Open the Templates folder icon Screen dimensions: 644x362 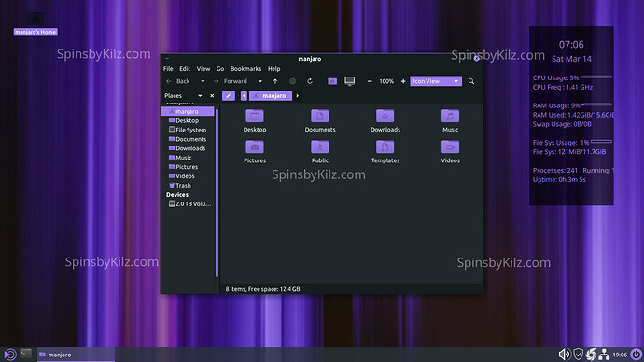tap(385, 146)
